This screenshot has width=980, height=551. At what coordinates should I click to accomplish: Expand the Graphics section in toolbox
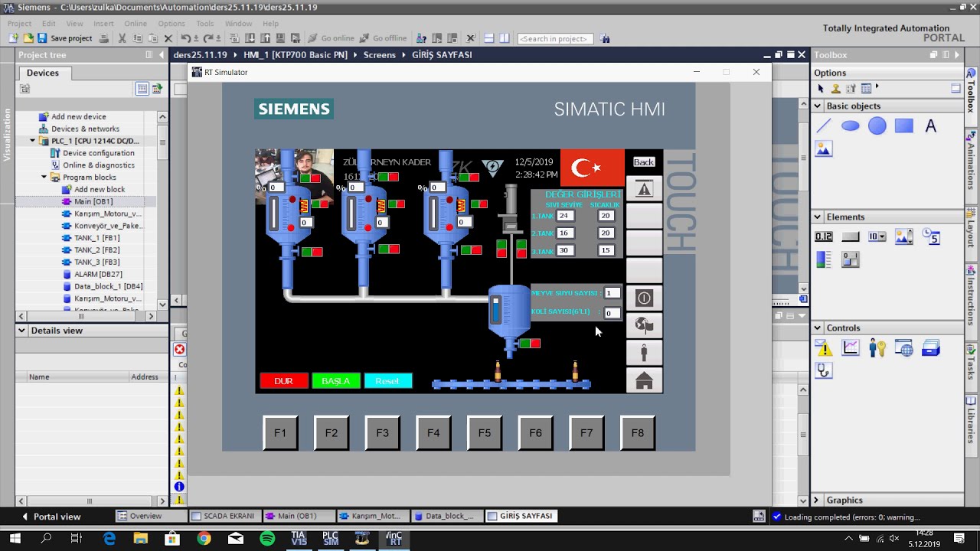[x=818, y=500]
